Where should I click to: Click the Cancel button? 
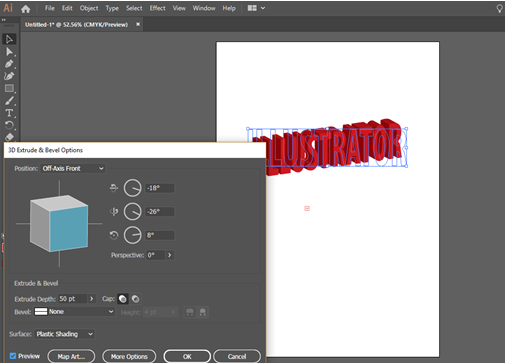237,356
